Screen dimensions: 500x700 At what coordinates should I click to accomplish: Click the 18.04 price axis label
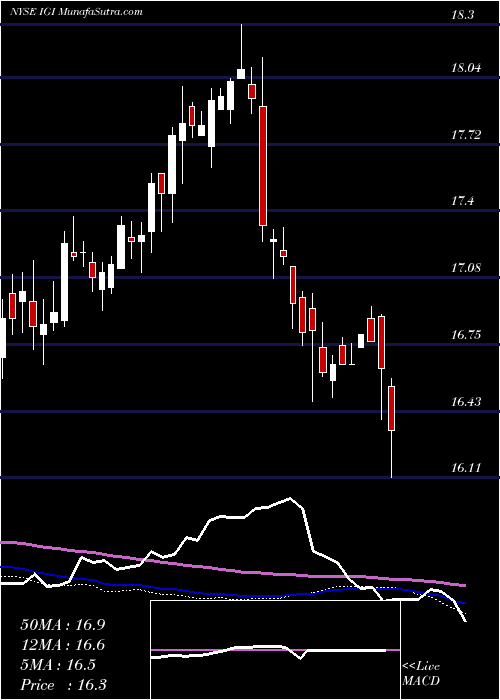tap(466, 68)
